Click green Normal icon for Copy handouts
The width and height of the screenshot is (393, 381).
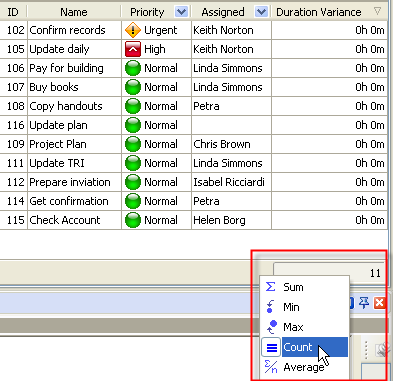(133, 106)
